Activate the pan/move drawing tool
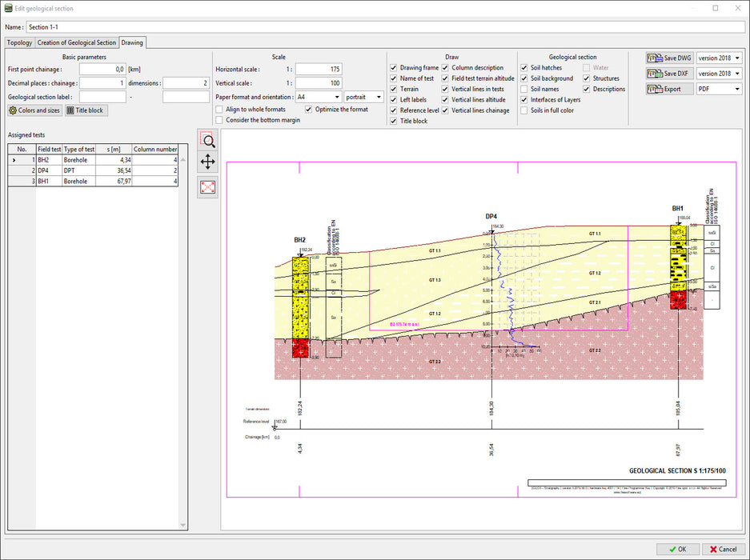Viewport: 750px width, 560px height. 207,162
